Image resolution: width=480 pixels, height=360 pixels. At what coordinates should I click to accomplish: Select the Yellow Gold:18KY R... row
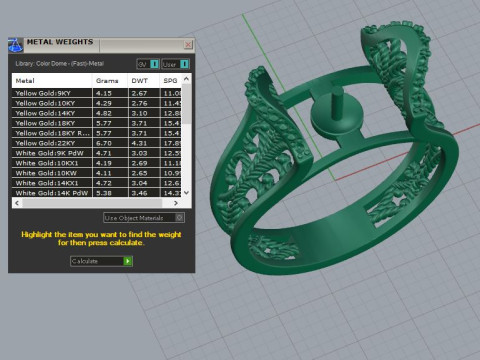[x=97, y=133]
